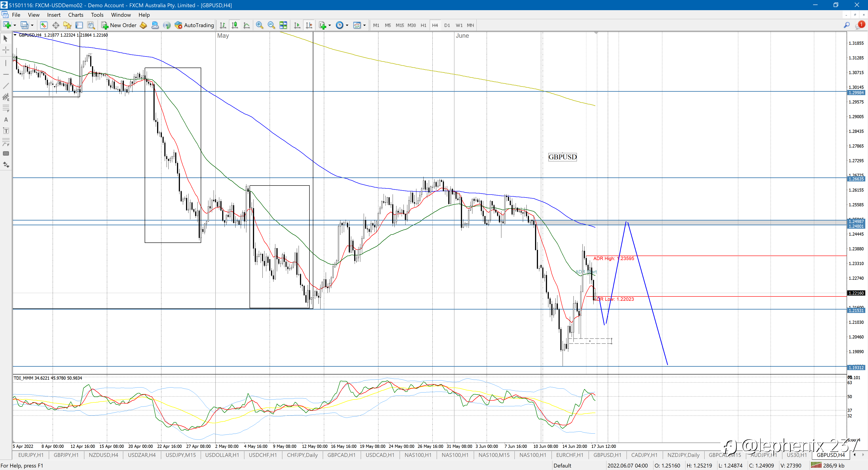868x470 pixels.
Task: Click the Zoom Out magnifier icon
Action: [x=271, y=25]
